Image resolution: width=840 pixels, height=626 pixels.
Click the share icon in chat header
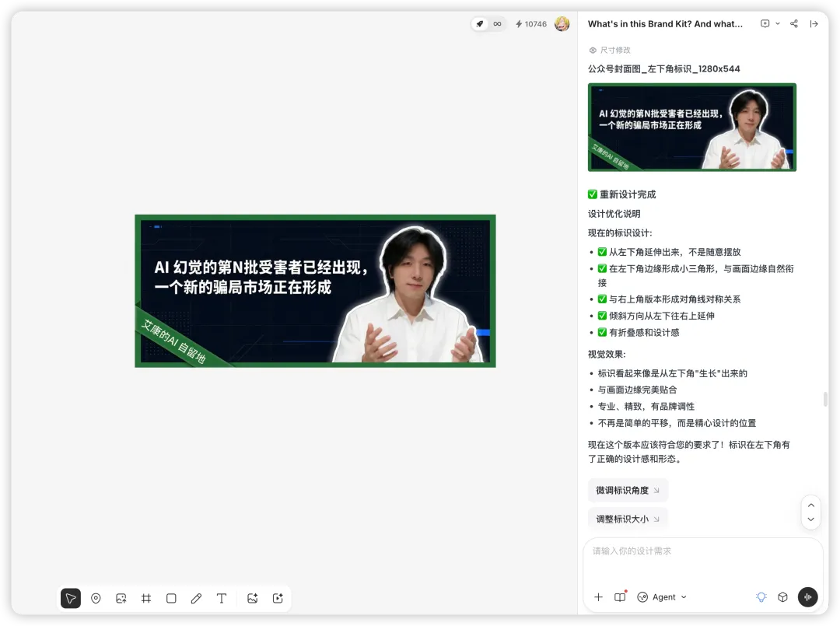click(x=794, y=23)
